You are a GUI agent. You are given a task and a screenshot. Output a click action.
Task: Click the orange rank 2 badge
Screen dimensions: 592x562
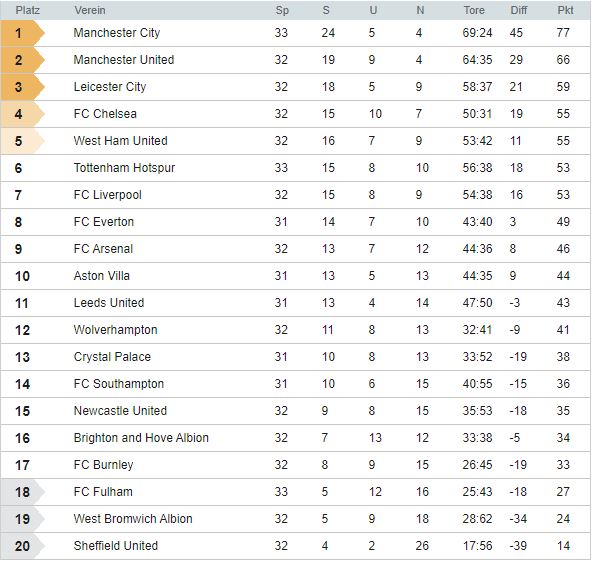[x=23, y=60]
